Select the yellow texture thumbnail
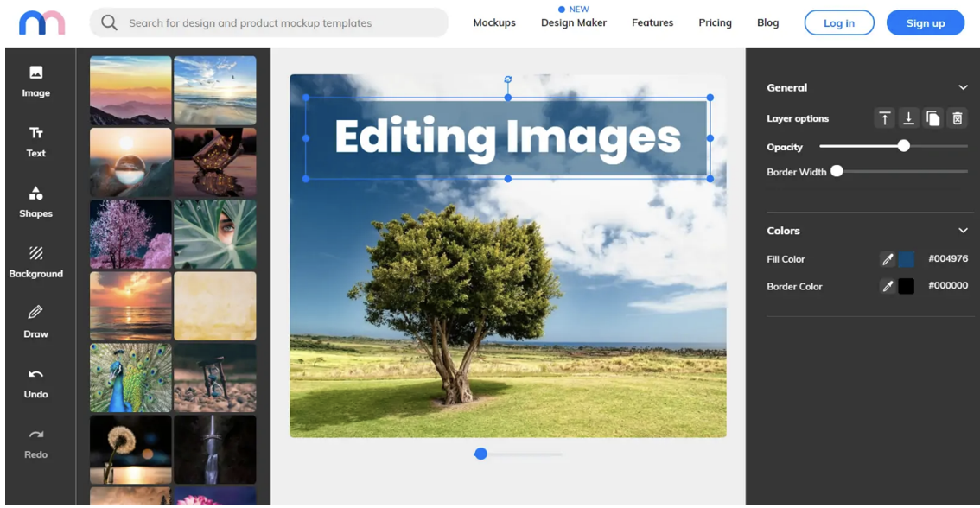Screen dimensions: 980x508 click(215, 306)
